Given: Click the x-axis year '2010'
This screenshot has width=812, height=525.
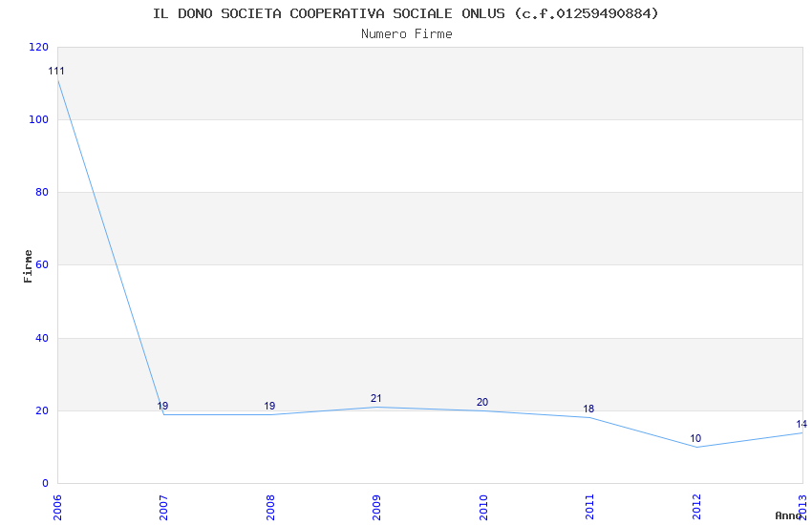Looking at the screenshot, I should click(483, 508).
